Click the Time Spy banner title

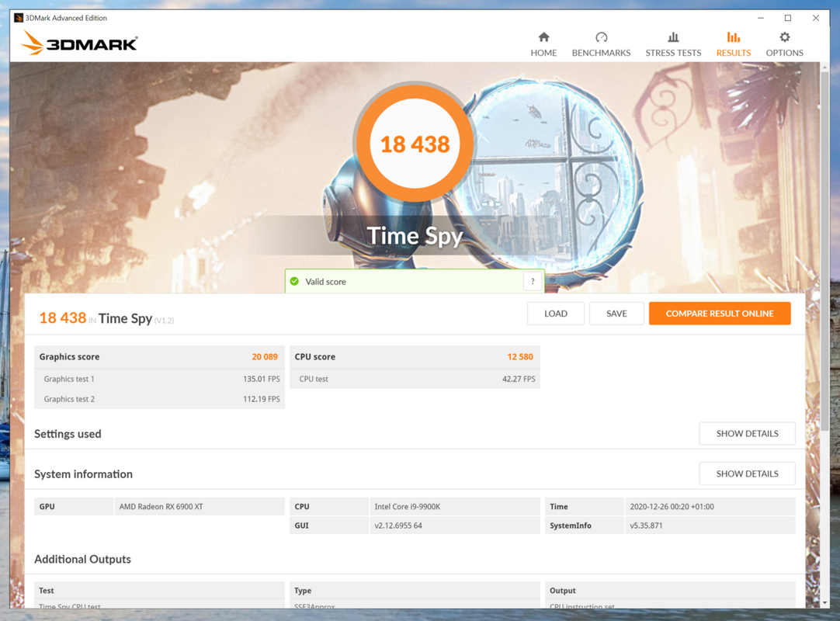(415, 236)
